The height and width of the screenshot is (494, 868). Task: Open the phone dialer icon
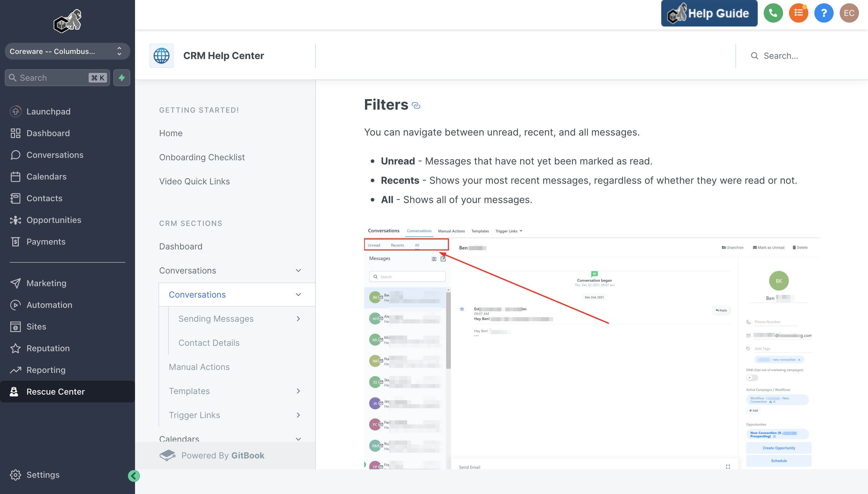coord(773,13)
